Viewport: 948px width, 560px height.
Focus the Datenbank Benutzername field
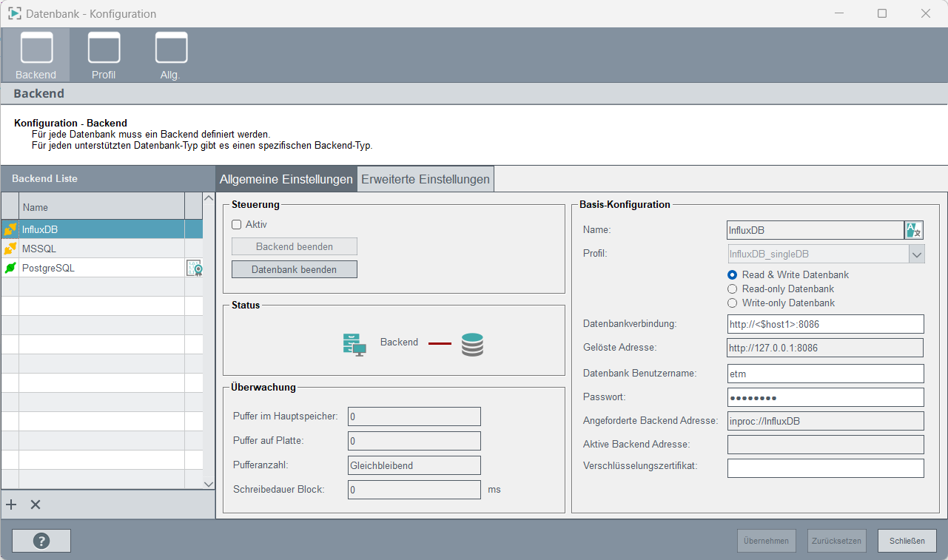tap(826, 374)
